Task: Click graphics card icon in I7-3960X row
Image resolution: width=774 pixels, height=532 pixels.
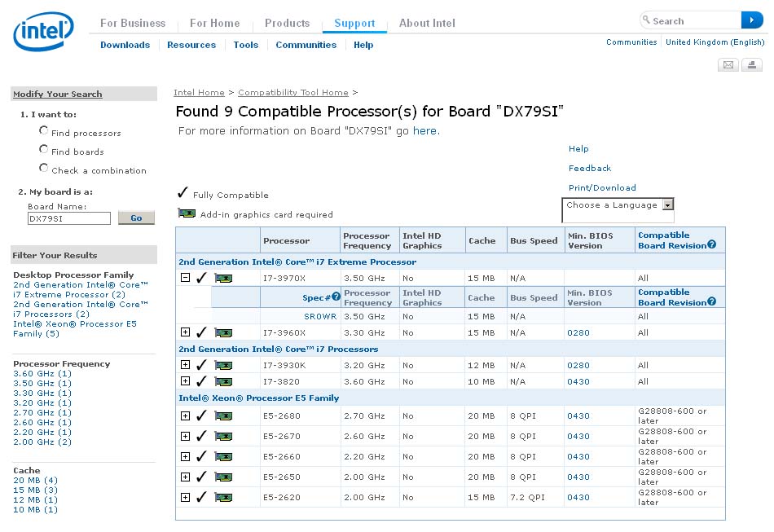Action: point(223,332)
